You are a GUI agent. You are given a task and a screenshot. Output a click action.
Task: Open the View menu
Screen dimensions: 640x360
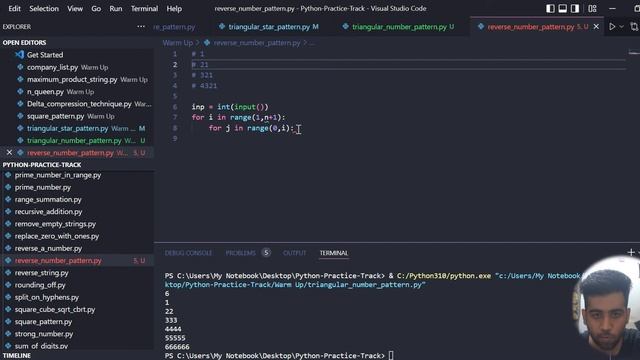pos(75,9)
